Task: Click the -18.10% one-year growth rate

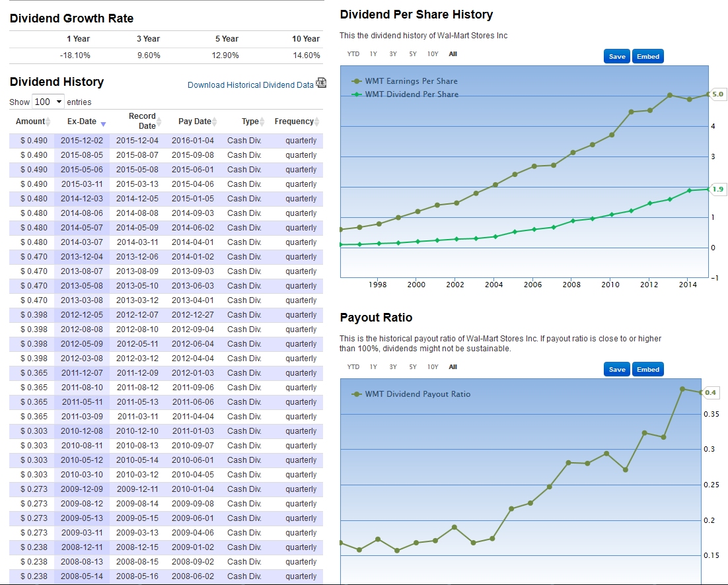Action: tap(75, 55)
